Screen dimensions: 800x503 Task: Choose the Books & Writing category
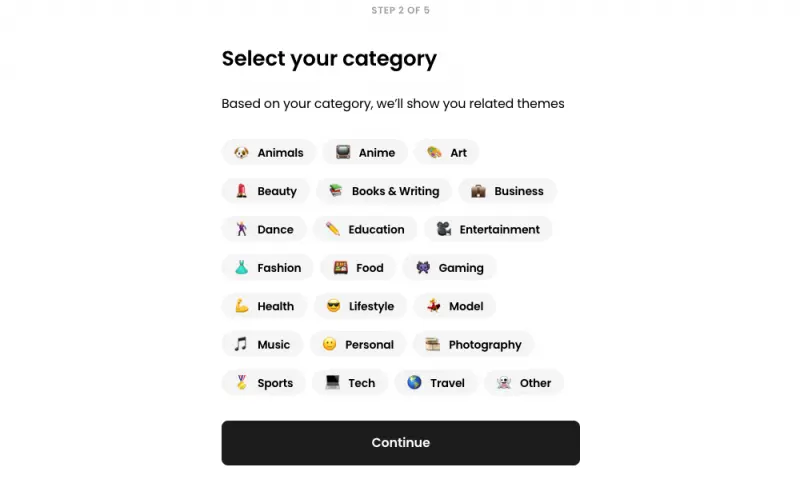(384, 191)
